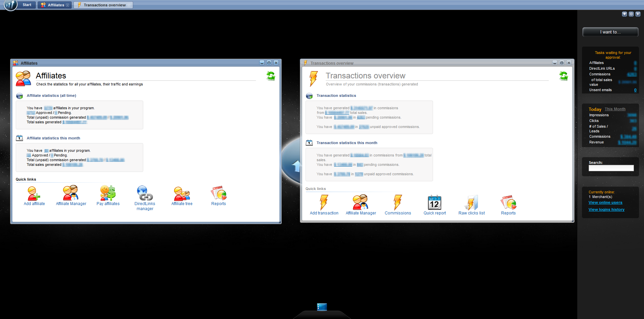Screen dimensions: 644x319
Task: Minimize the Transactions overview window
Action: click(555, 63)
